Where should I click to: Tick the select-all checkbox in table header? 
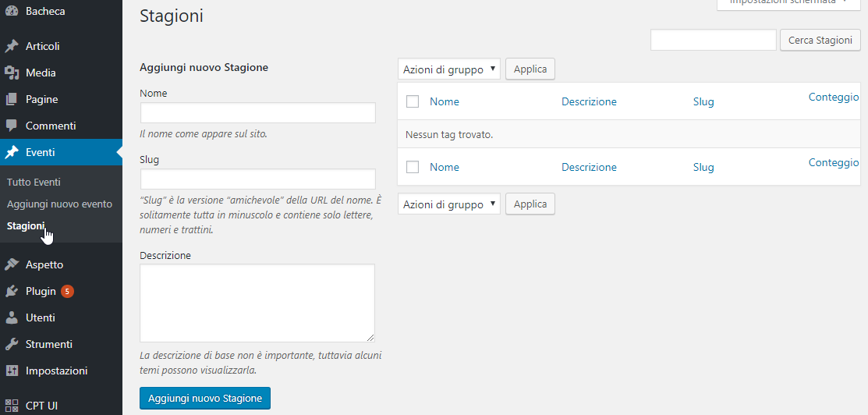(x=413, y=101)
